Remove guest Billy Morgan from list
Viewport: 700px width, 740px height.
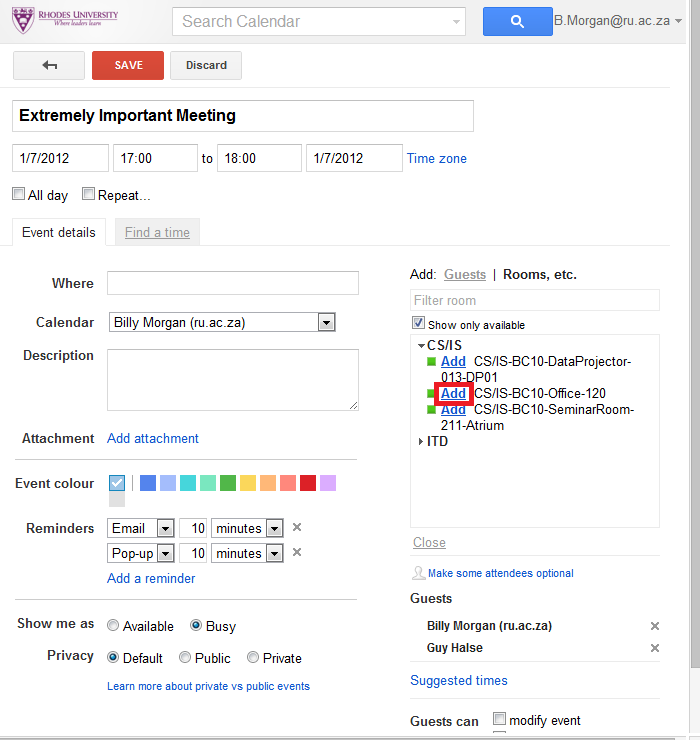[x=655, y=626]
